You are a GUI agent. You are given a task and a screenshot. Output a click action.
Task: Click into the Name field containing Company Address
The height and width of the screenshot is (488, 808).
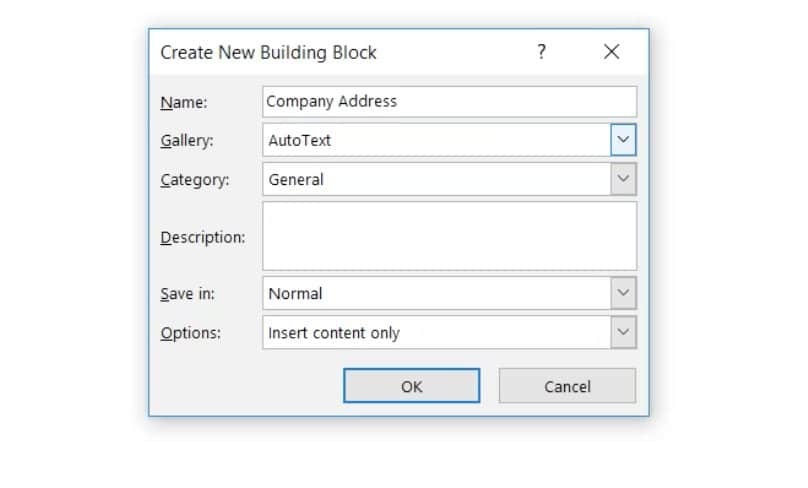[449, 101]
